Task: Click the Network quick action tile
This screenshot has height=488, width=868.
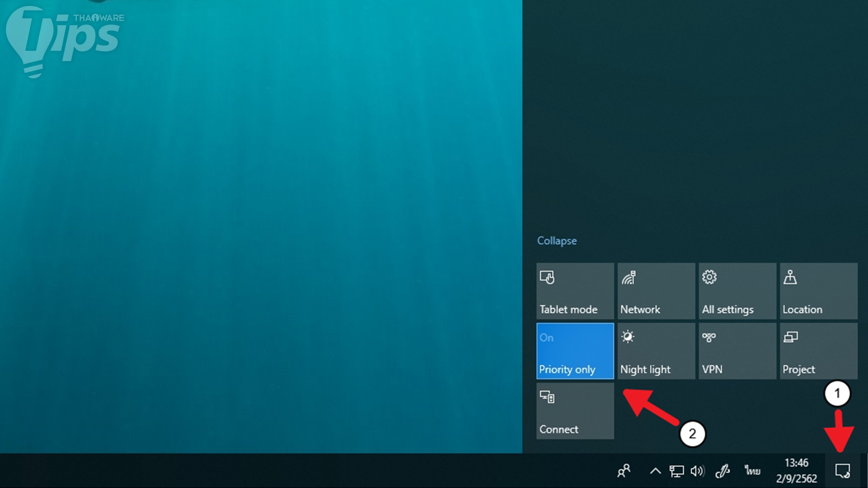Action: [x=656, y=291]
